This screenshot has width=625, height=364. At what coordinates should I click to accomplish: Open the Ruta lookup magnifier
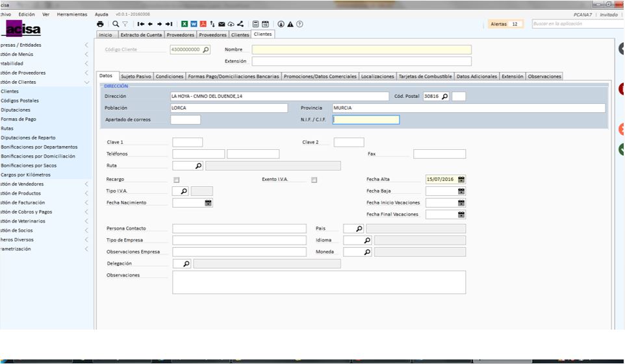199,165
